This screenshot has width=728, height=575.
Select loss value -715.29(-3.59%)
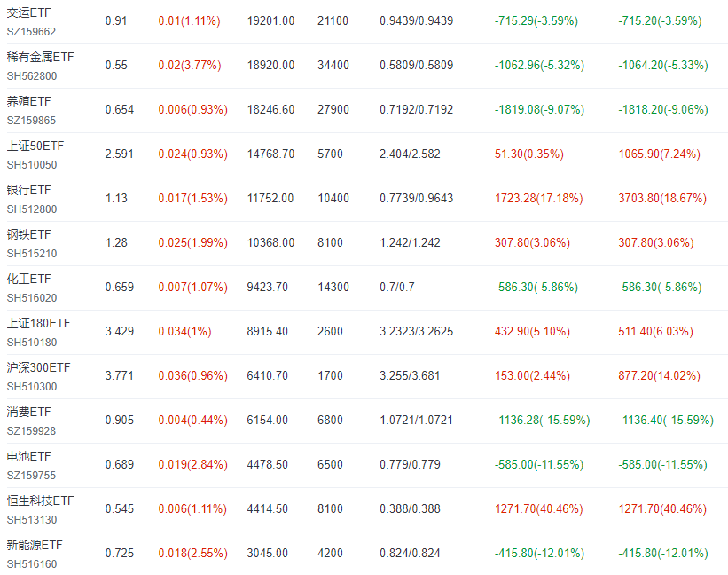[536, 21]
